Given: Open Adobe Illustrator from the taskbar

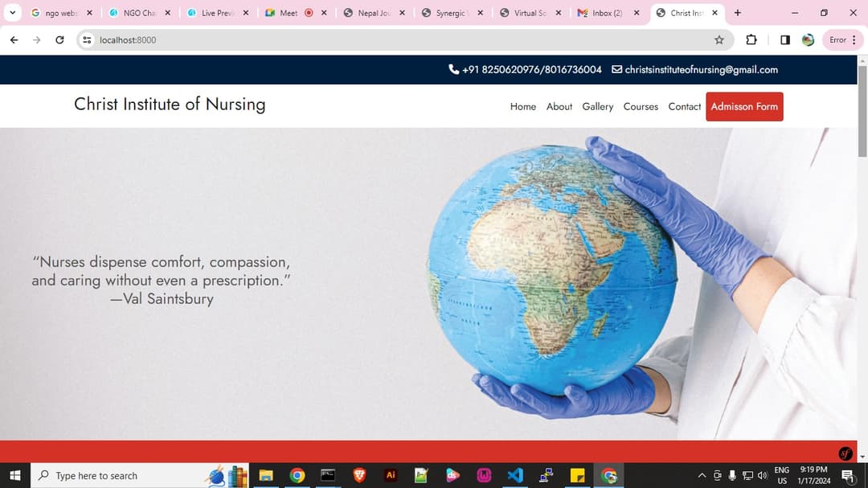Looking at the screenshot, I should point(391,475).
